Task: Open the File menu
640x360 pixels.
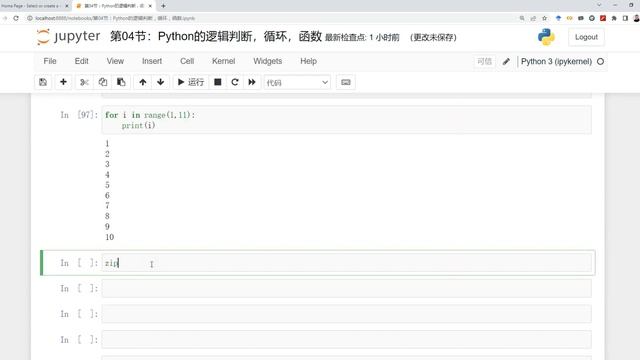Action: (50, 61)
